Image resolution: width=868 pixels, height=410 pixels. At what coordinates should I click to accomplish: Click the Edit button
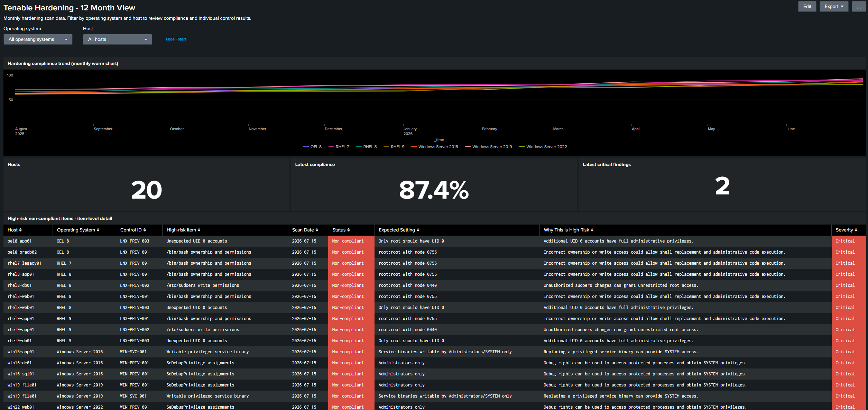pyautogui.click(x=807, y=7)
